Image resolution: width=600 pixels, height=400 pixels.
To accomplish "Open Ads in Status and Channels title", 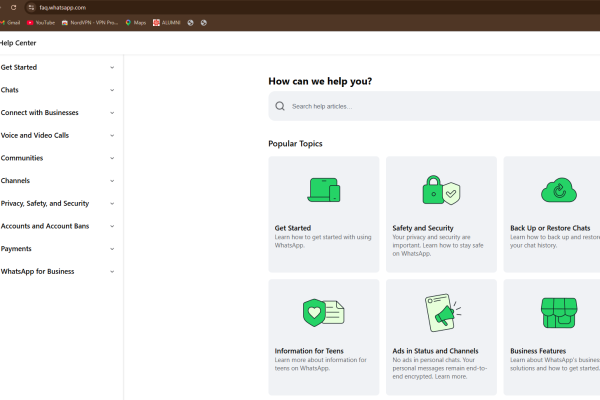I will point(435,351).
